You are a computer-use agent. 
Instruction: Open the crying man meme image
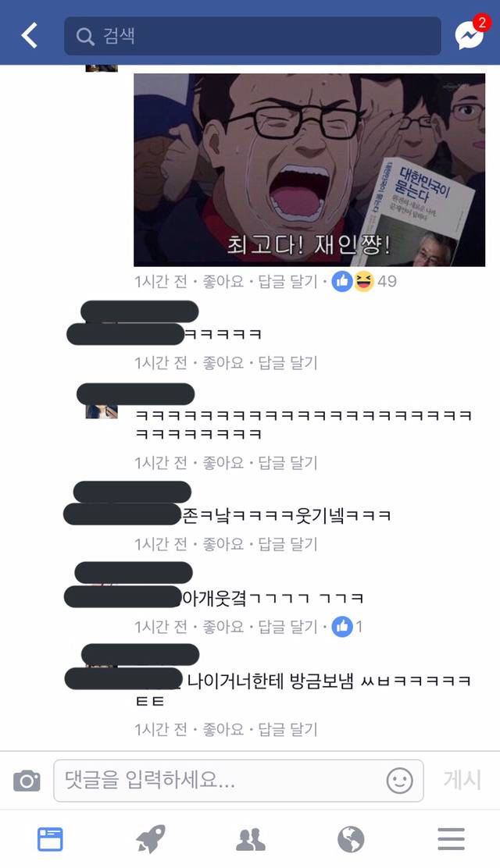pos(309,170)
